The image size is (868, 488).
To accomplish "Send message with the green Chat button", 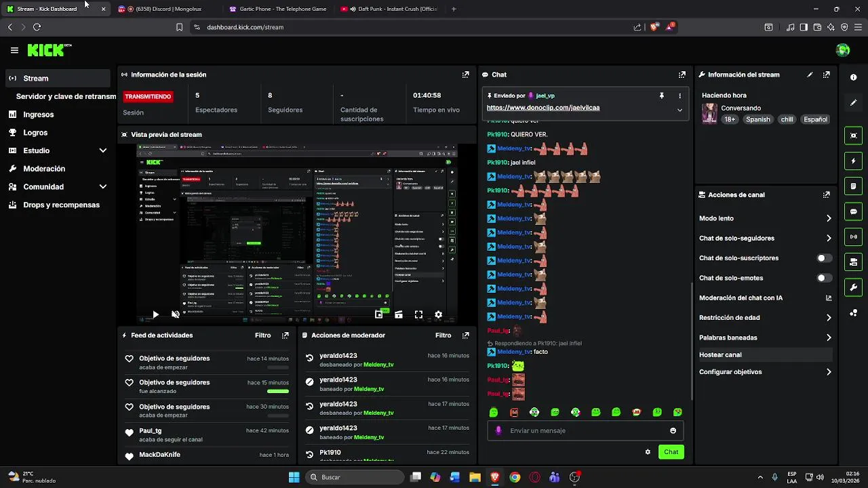I will coord(671,452).
